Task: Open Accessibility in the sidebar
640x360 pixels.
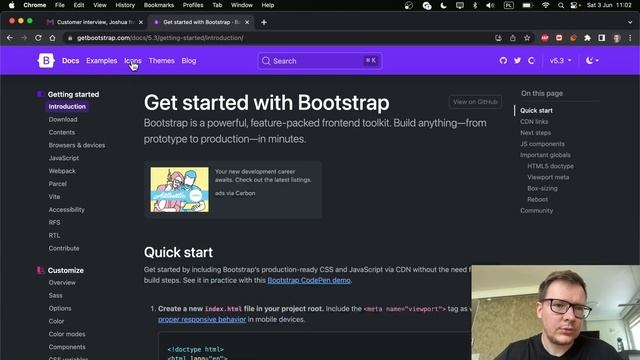Action: coord(67,209)
